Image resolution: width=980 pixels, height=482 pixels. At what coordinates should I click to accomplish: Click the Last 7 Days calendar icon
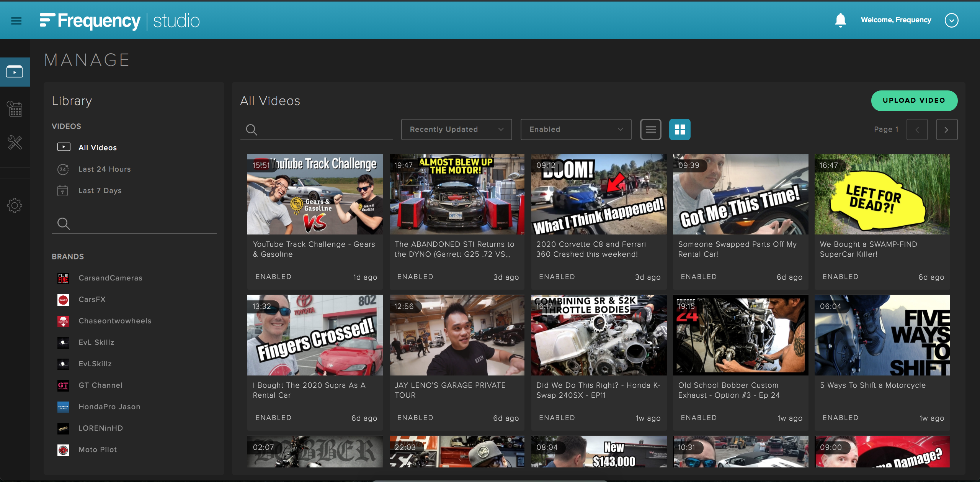click(62, 190)
